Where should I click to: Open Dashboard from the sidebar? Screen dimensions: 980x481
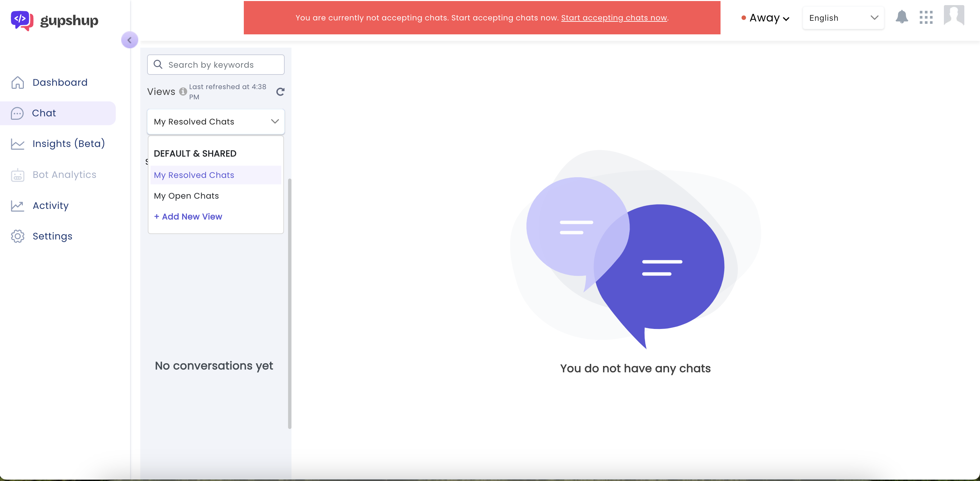(60, 82)
